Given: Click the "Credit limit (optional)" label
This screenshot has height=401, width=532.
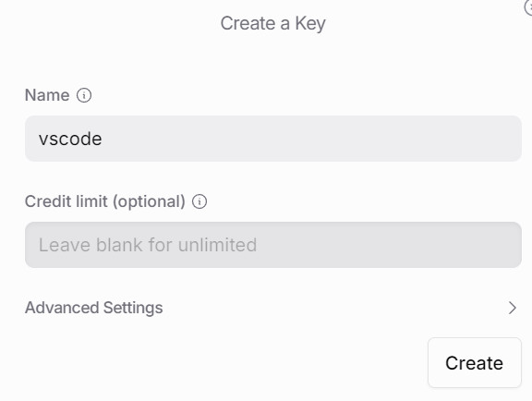Looking at the screenshot, I should [105, 201].
